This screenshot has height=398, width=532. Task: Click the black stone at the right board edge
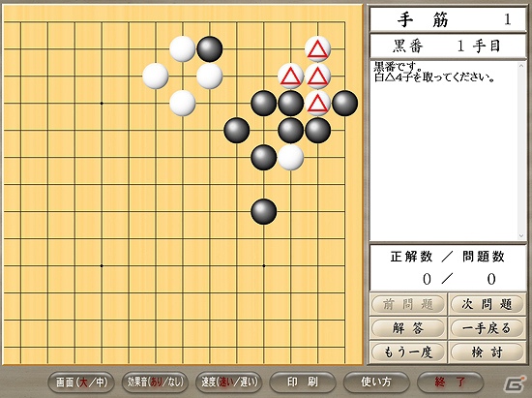tap(344, 103)
